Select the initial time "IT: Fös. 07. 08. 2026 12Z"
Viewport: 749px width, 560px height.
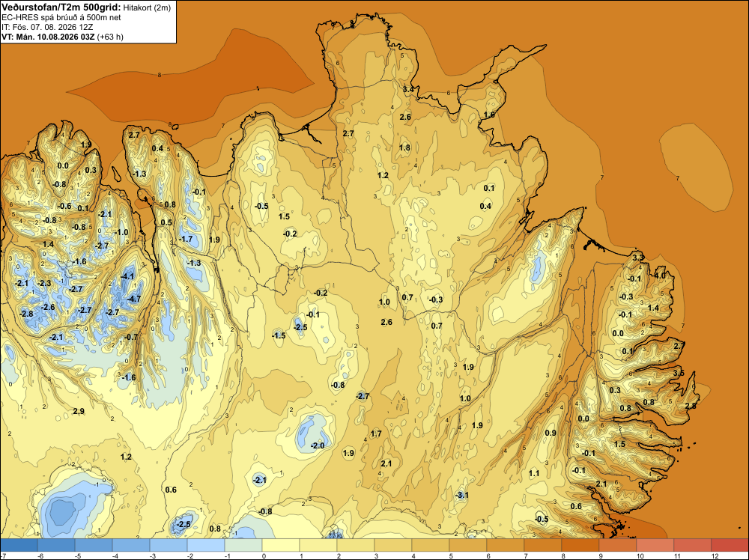point(47,27)
